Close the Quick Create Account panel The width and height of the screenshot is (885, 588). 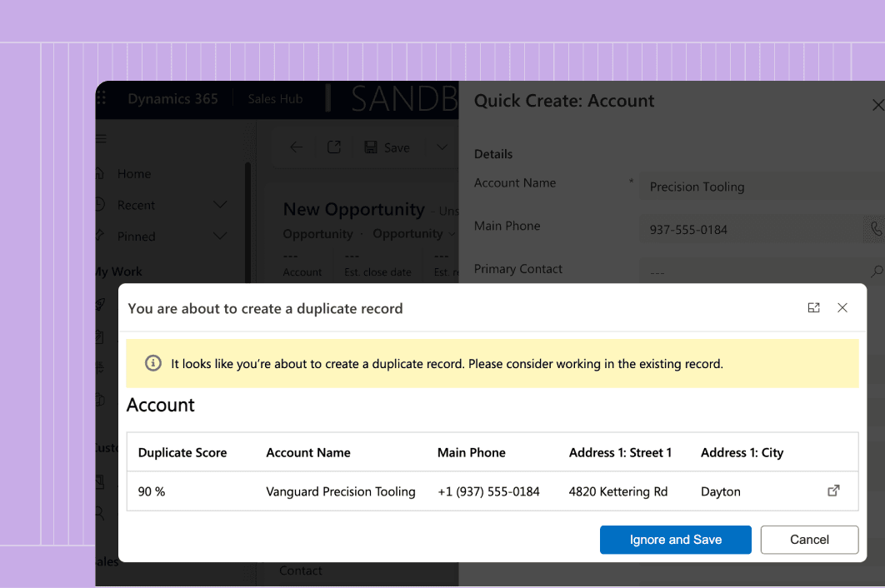click(877, 105)
